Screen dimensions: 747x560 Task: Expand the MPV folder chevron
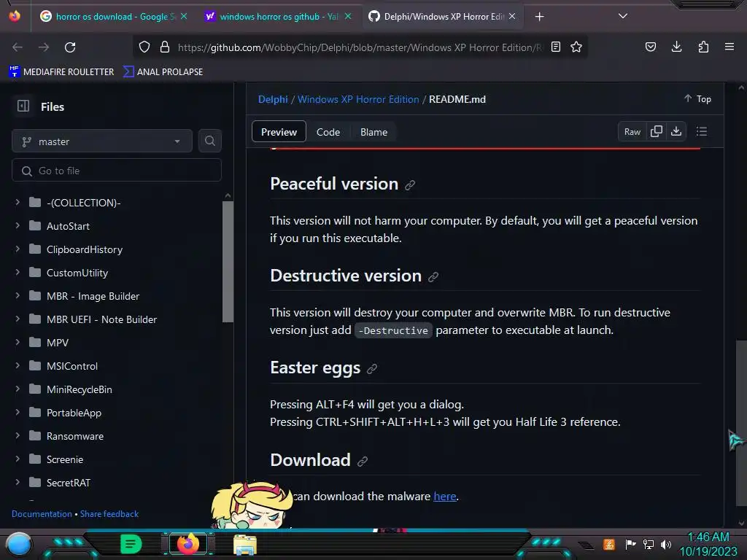(18, 343)
